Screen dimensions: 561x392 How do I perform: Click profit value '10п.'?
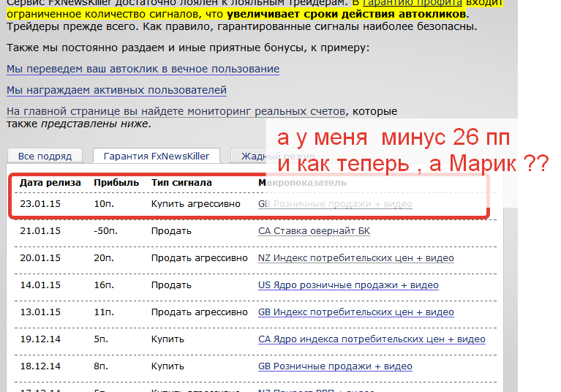(104, 204)
